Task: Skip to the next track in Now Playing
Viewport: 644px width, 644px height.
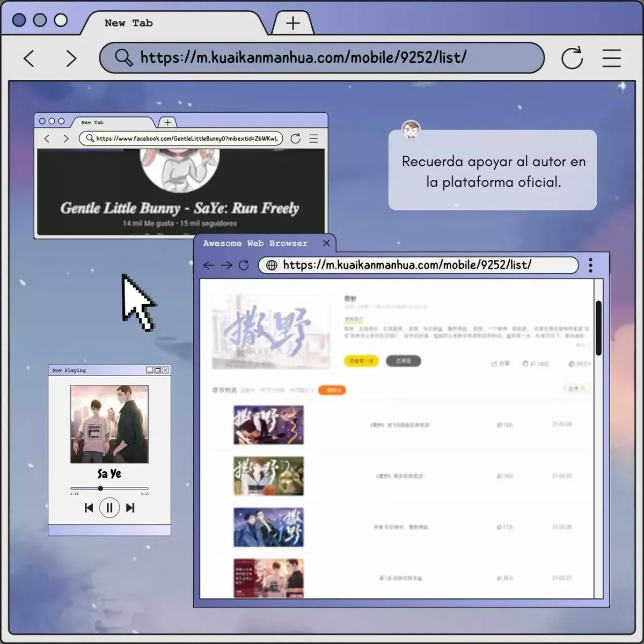Action: tap(130, 508)
